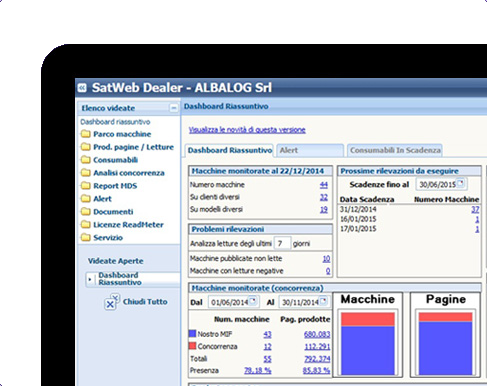The image size is (487, 386).
Task: Open calendar picker for Dal date
Action: pos(253,301)
